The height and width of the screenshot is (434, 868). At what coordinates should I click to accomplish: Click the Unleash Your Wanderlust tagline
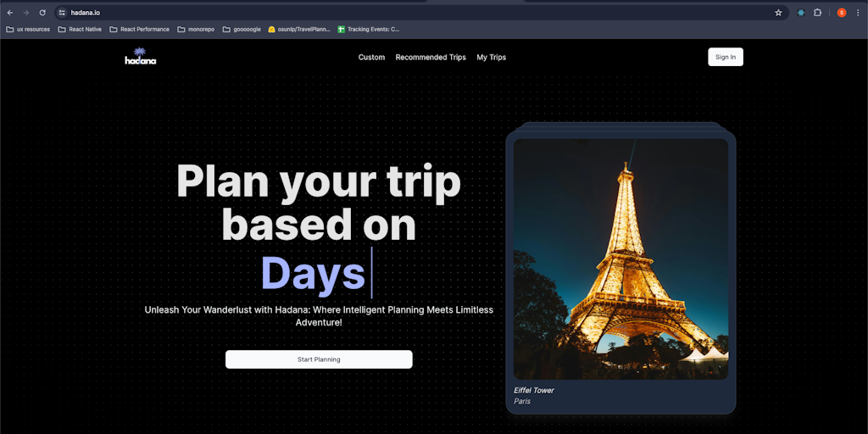[x=319, y=315]
